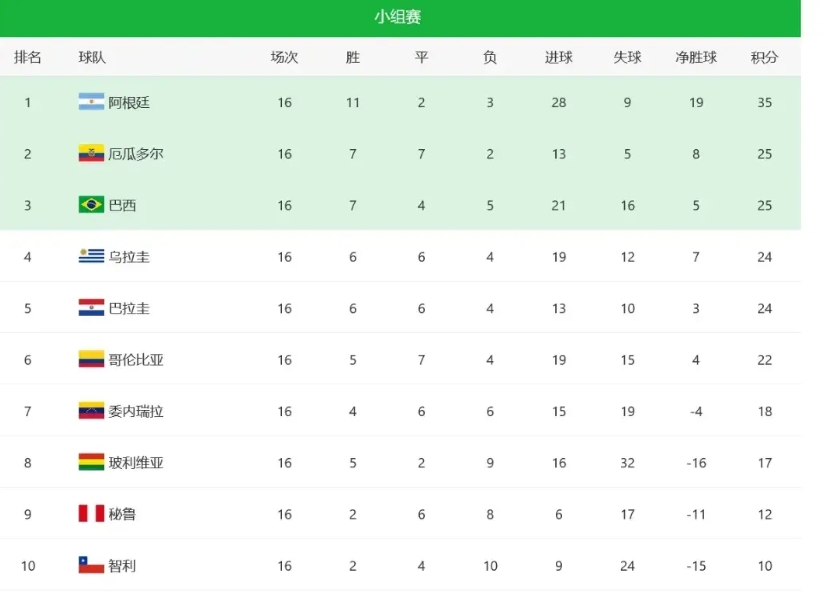The height and width of the screenshot is (592, 823).
Task: Click the 进球 column header
Action: (x=558, y=57)
